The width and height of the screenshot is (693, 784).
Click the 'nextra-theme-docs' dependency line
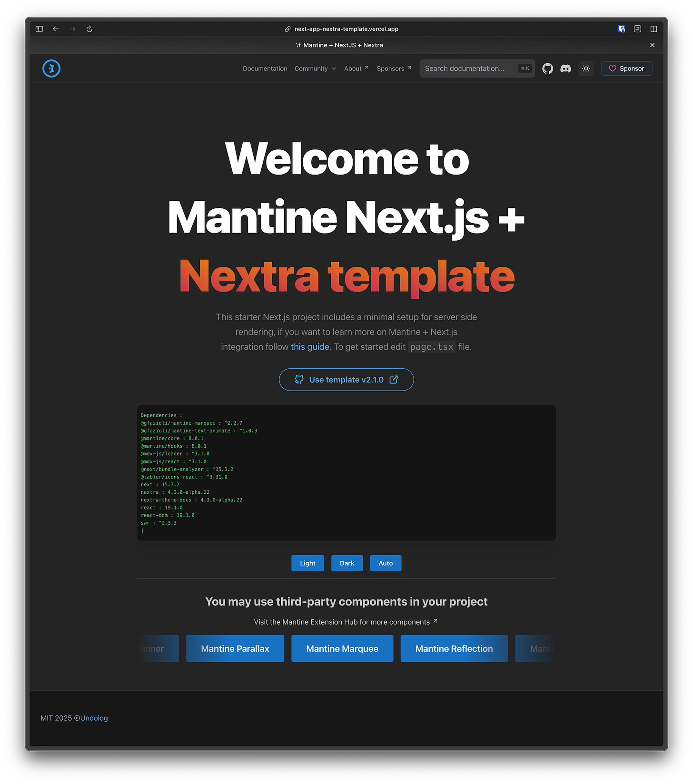click(192, 500)
